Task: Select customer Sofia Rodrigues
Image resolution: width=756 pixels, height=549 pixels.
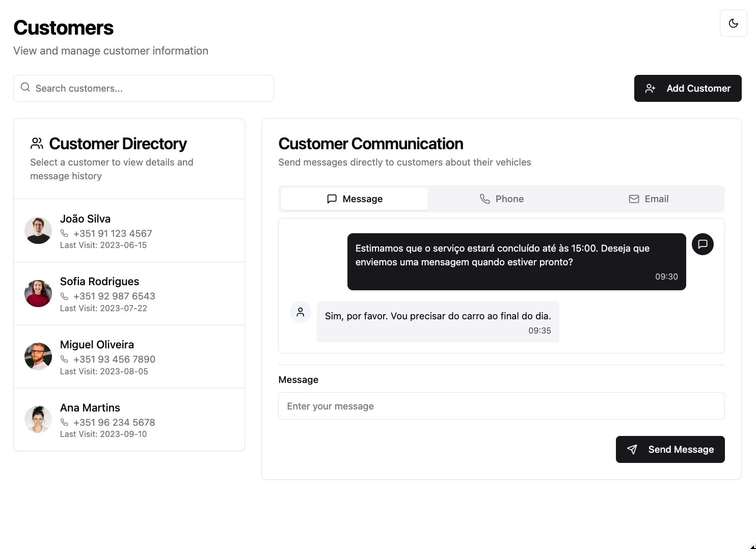Action: click(x=129, y=294)
